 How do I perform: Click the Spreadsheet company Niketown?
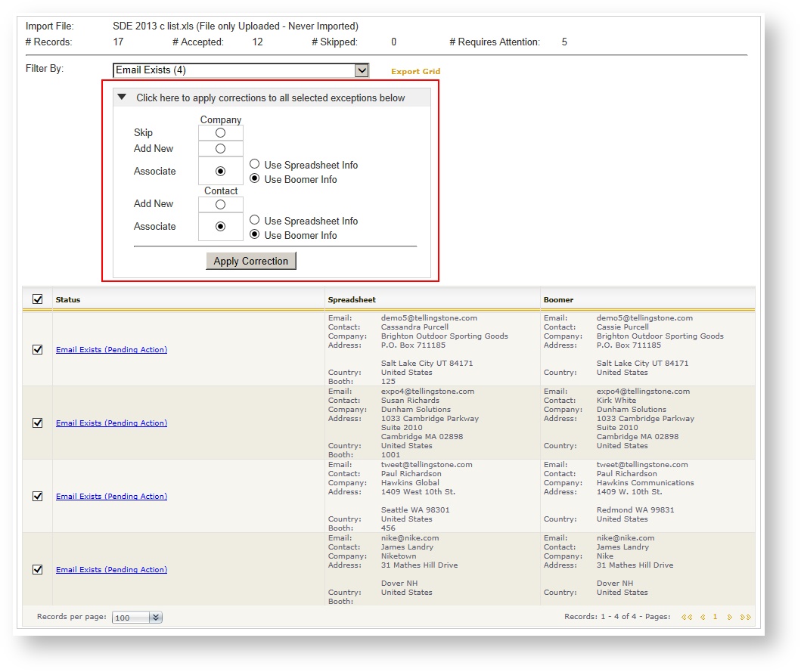pos(399,556)
